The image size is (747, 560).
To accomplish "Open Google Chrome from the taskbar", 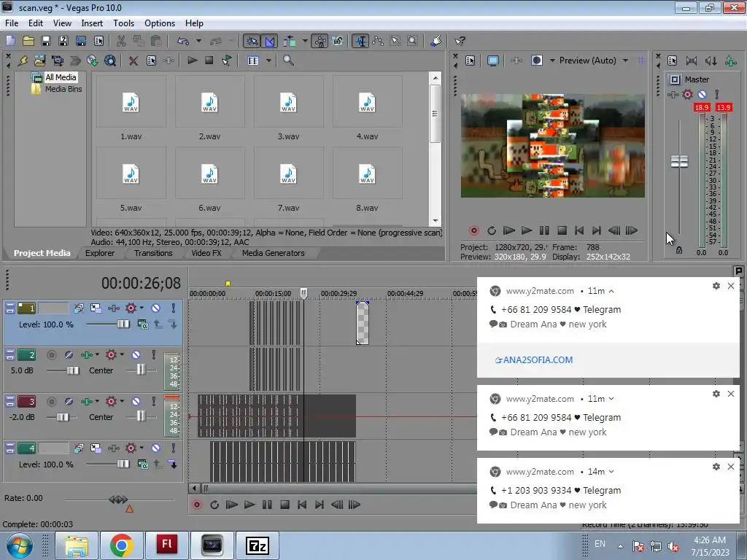I will (x=122, y=545).
